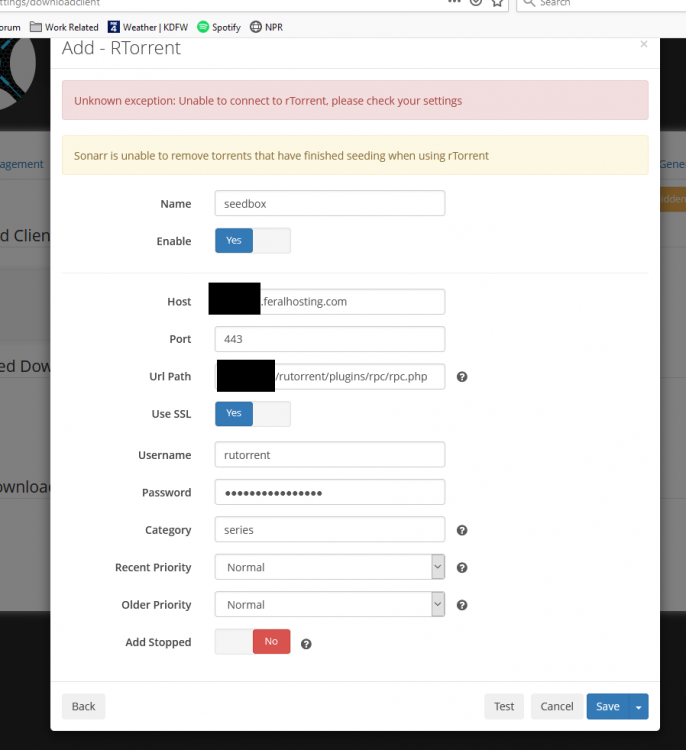Click the Cancel button
Image resolution: width=686 pixels, height=750 pixels.
click(557, 706)
